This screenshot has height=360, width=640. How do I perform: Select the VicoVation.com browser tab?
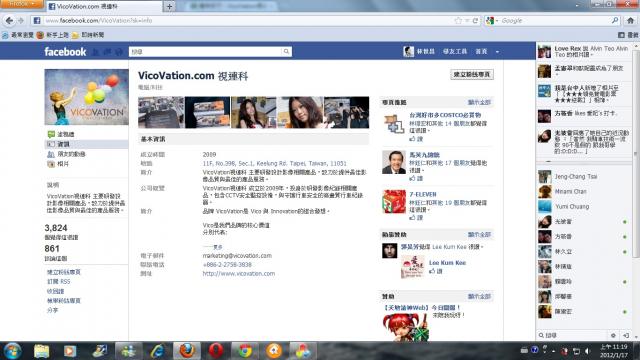[x=104, y=6]
